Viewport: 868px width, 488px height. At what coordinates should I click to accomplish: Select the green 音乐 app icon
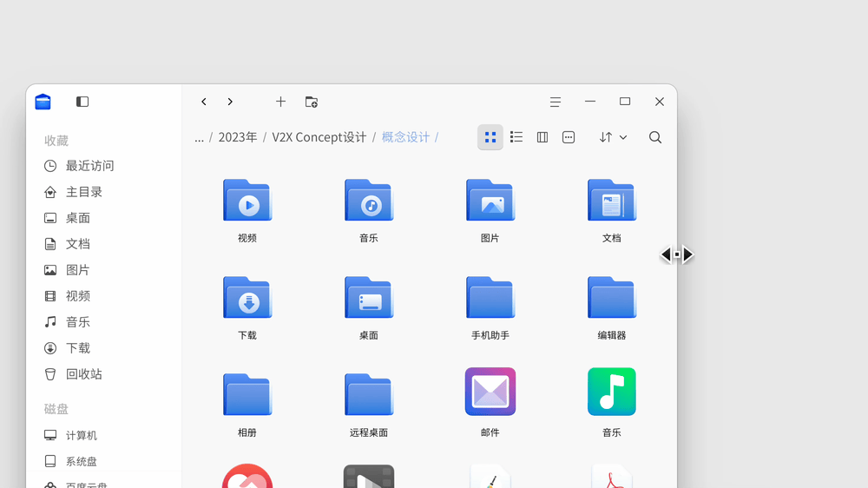coord(612,392)
